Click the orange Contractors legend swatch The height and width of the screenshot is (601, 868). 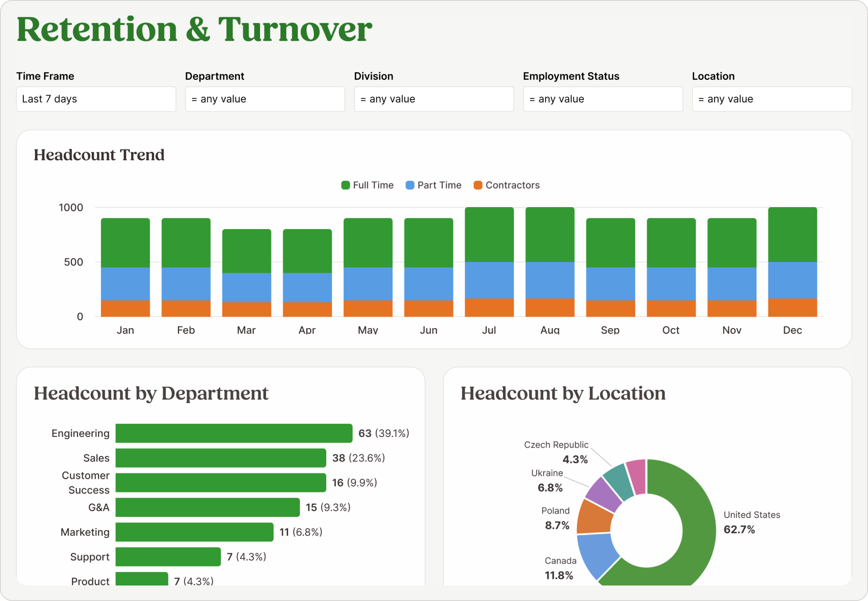click(479, 185)
